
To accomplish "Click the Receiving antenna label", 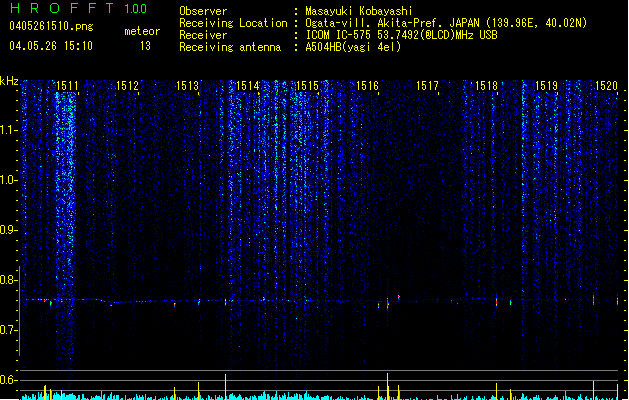I will coord(230,47).
